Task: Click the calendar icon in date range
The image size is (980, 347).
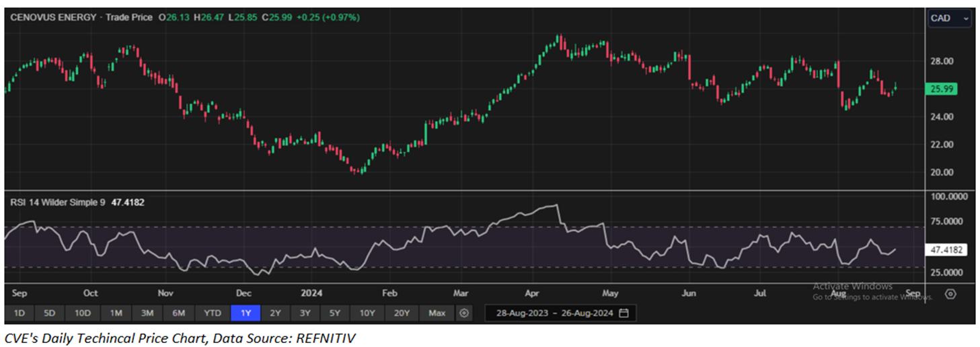Action: coord(624,313)
